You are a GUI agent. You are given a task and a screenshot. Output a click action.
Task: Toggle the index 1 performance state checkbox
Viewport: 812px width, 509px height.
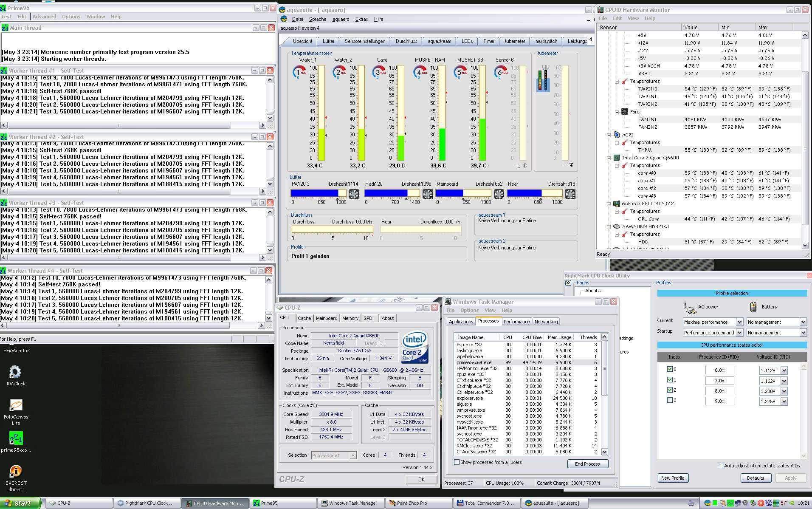coord(670,380)
